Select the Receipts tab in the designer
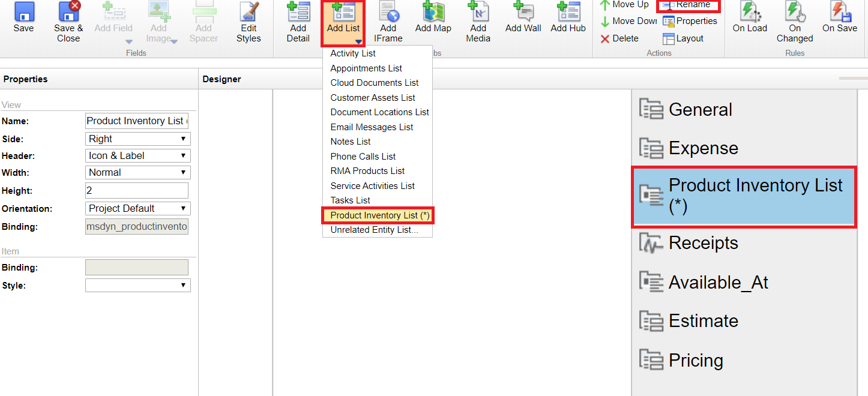This screenshot has width=868, height=396. coord(703,243)
